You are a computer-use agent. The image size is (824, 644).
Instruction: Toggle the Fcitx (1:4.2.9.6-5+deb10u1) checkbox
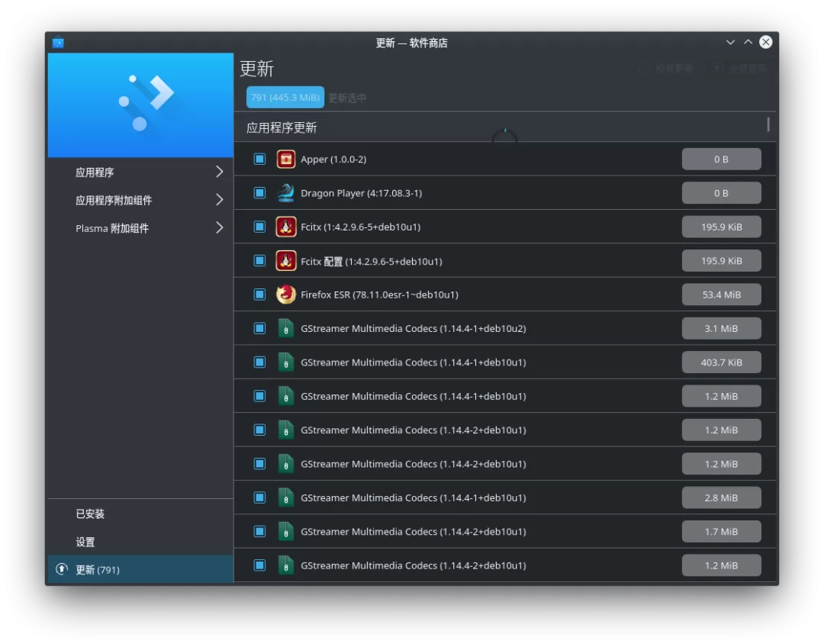259,227
